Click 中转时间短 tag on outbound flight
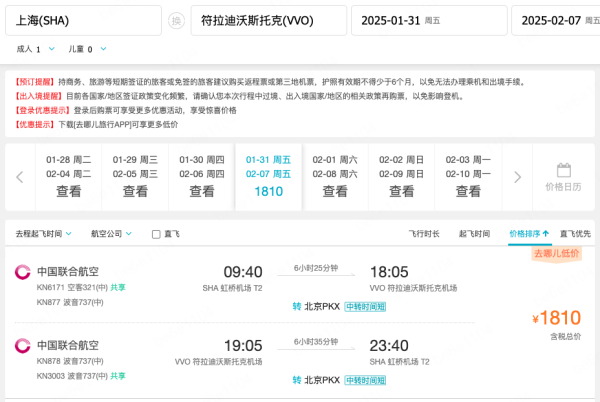600x402 pixels. [x=365, y=307]
